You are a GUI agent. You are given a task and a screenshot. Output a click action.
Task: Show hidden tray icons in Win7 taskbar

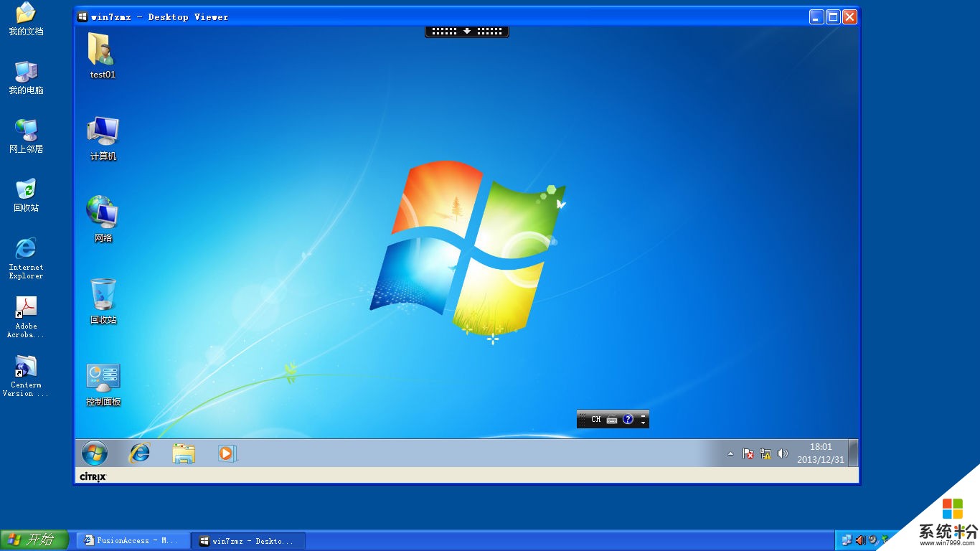click(730, 453)
